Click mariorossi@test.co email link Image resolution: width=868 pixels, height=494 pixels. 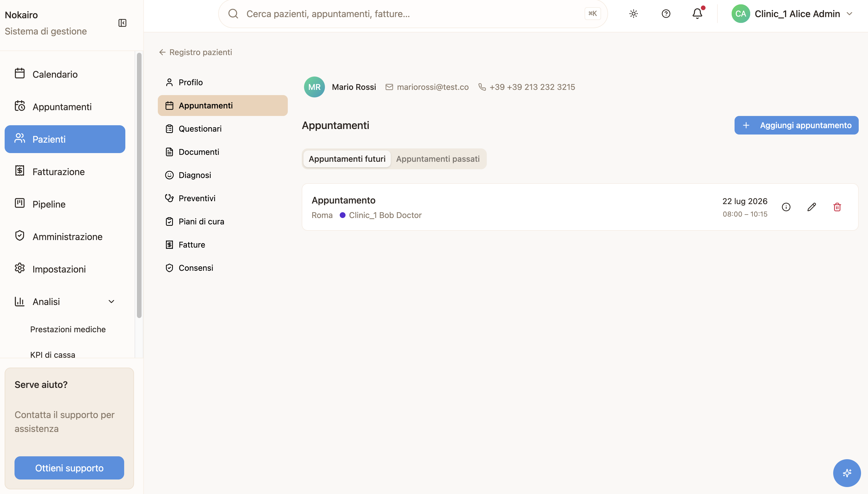click(x=433, y=87)
